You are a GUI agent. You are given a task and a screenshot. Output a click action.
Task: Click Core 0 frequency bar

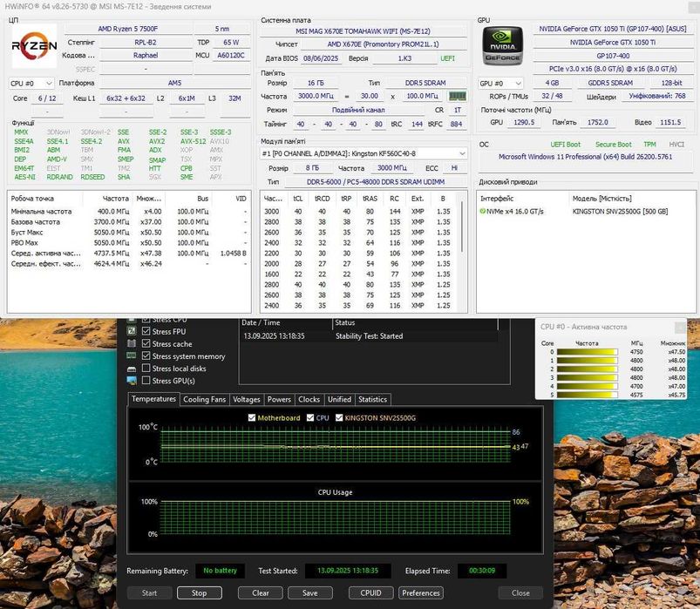[x=588, y=352]
